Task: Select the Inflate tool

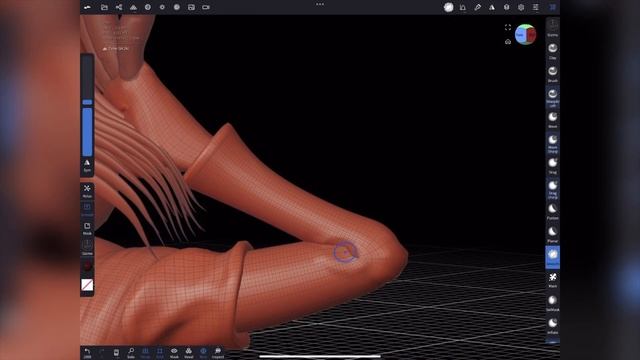Action: point(553,326)
